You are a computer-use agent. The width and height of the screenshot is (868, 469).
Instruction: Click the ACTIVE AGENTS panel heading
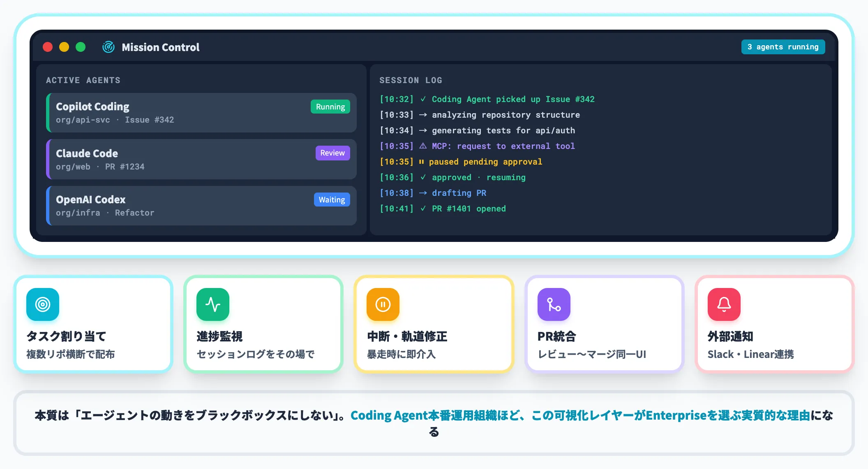tap(83, 80)
